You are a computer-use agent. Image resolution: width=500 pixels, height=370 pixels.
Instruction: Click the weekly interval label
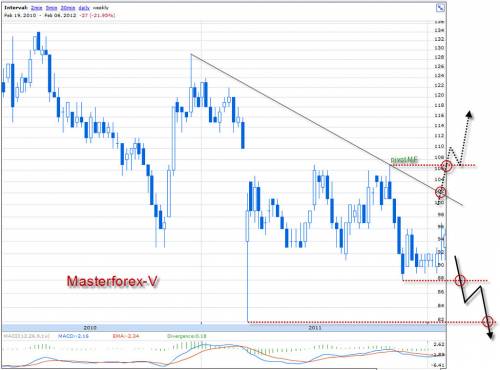pos(100,8)
